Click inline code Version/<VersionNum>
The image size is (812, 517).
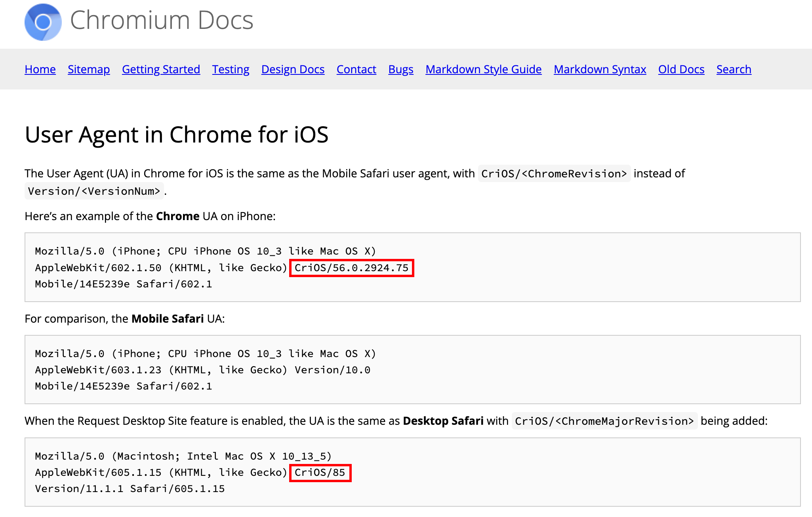(94, 191)
